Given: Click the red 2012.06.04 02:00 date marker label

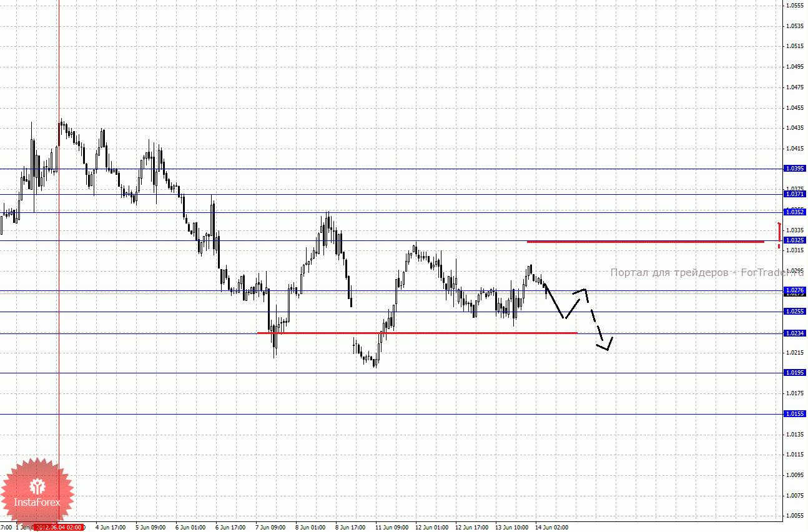Looking at the screenshot, I should 59,528.
